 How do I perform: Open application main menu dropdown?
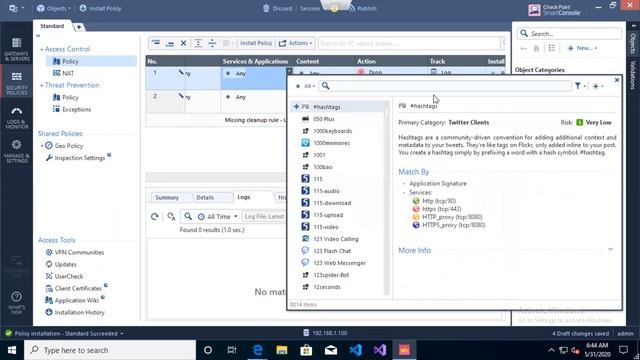coord(16,8)
